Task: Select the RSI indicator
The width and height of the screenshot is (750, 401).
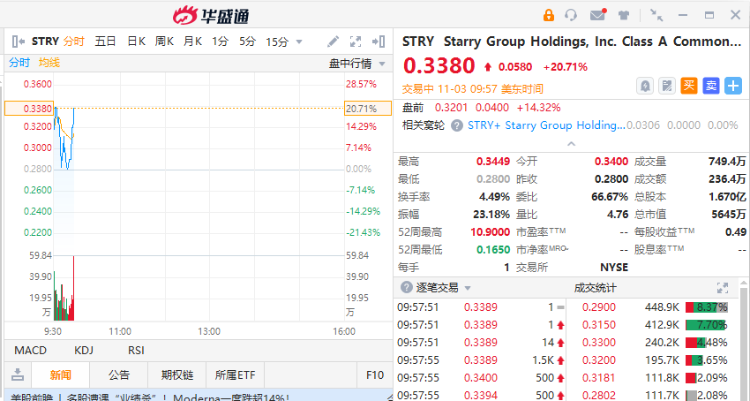Action: click(x=136, y=350)
